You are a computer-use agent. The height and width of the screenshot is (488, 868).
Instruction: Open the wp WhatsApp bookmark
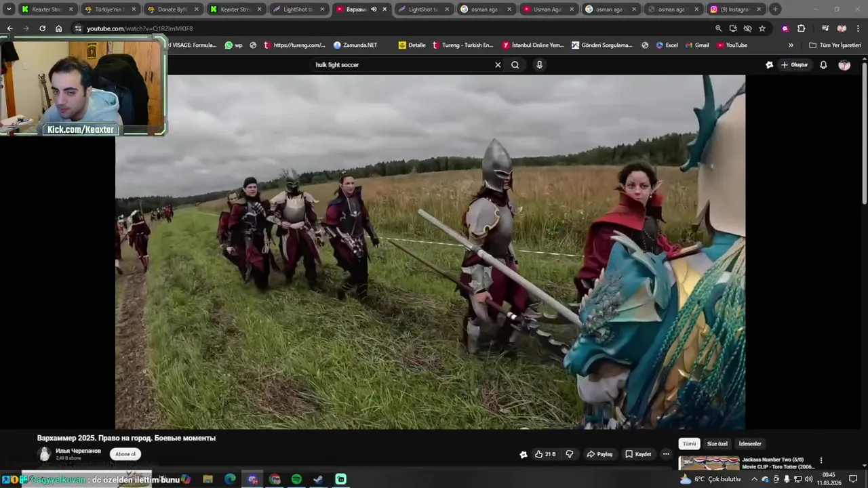234,45
